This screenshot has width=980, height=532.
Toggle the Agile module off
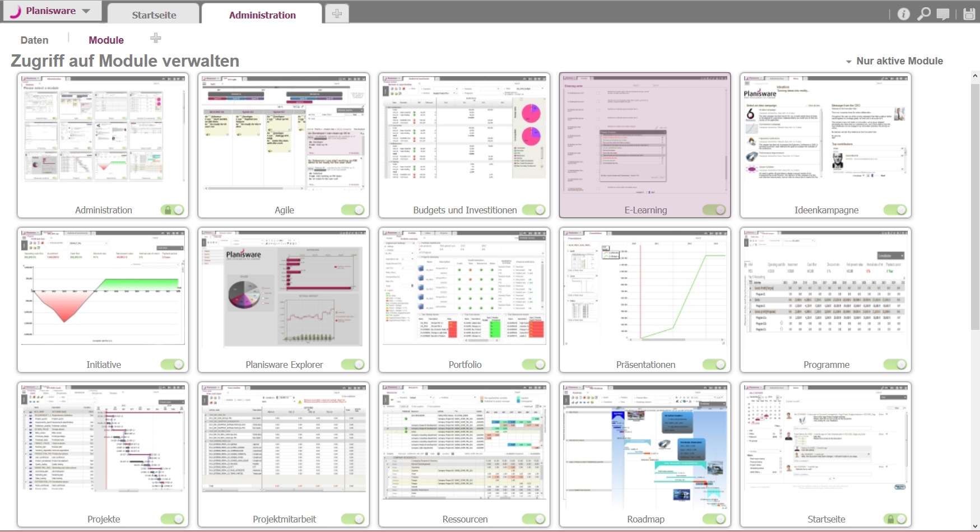pos(353,208)
